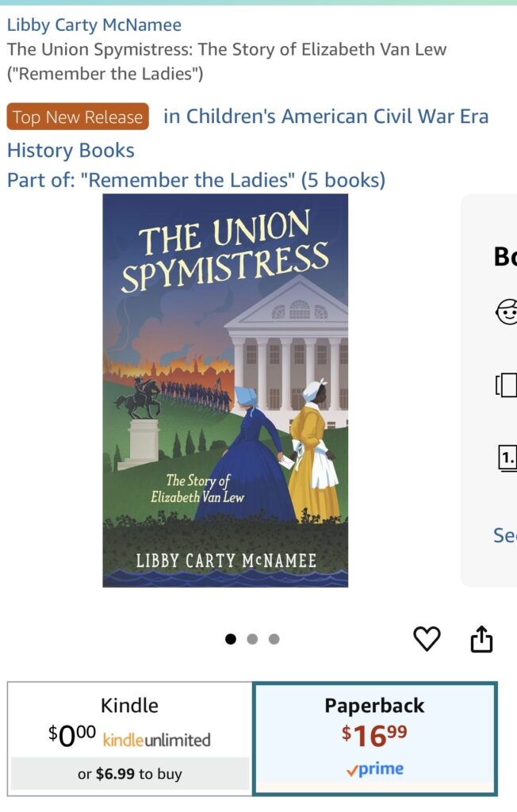This screenshot has width=517, height=812.
Task: Select the Kindle format option
Action: 130,706
